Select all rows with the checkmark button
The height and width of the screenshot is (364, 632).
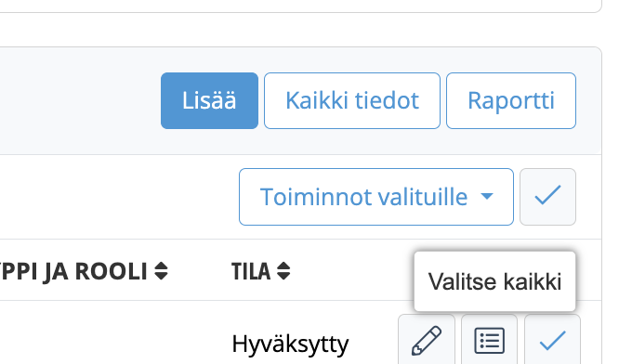coord(547,197)
